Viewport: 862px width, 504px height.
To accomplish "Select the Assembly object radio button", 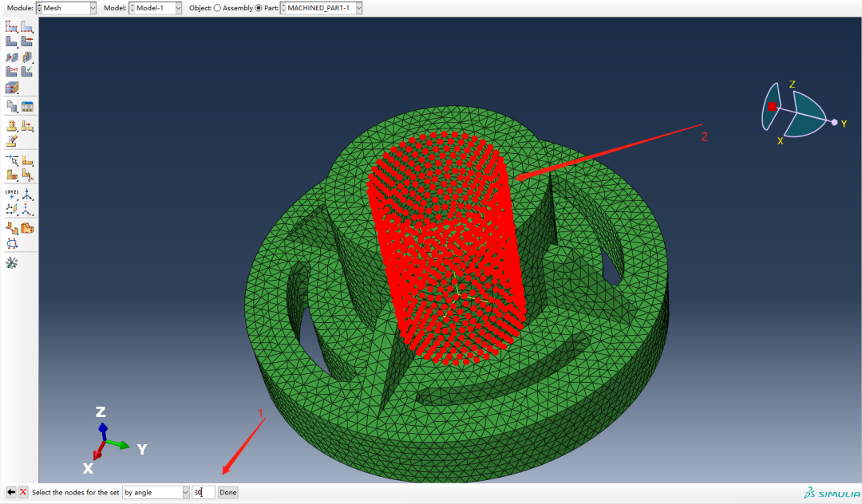I will pyautogui.click(x=217, y=8).
